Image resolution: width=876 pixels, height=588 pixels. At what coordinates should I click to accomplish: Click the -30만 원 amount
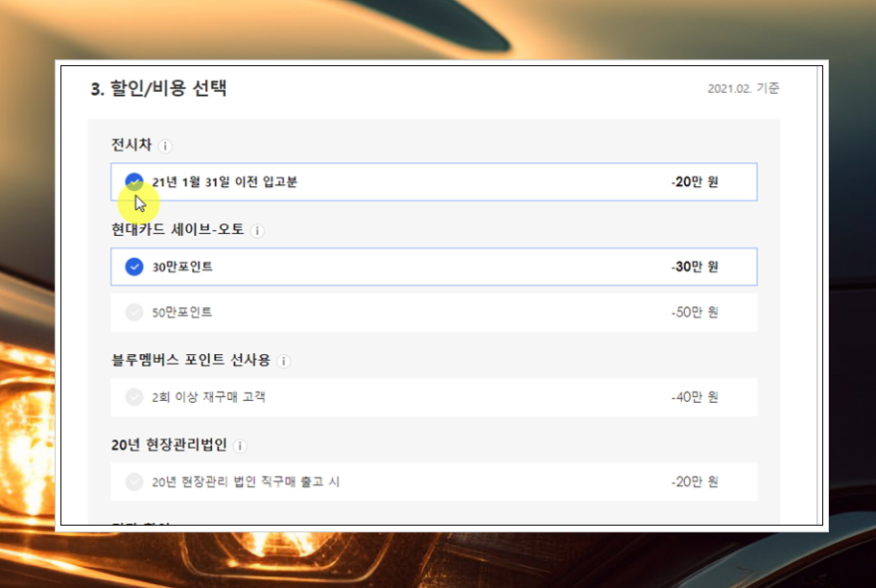tap(695, 267)
